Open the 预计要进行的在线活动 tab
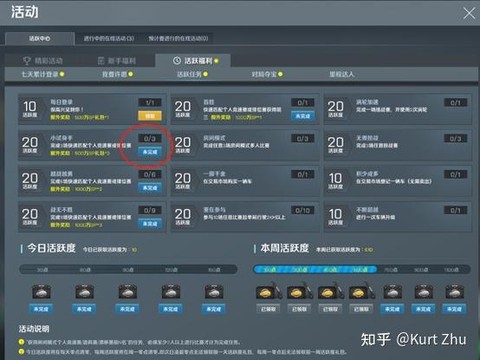The height and width of the screenshot is (360, 480). point(178,39)
